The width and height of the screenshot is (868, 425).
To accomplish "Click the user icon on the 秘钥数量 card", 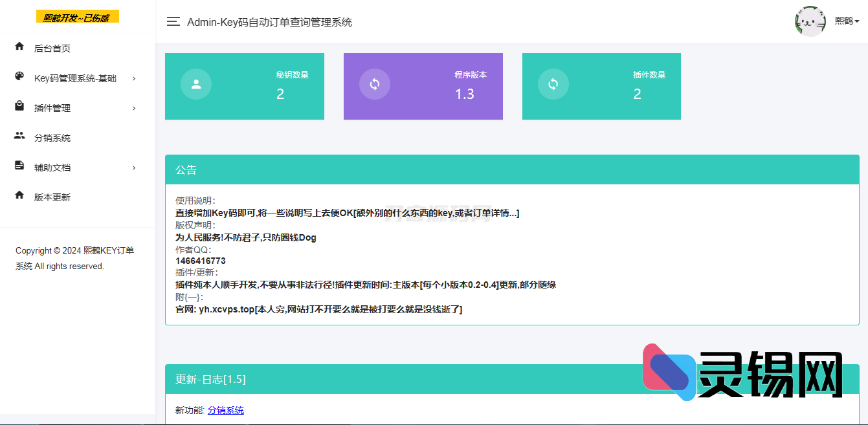I will click(x=195, y=84).
